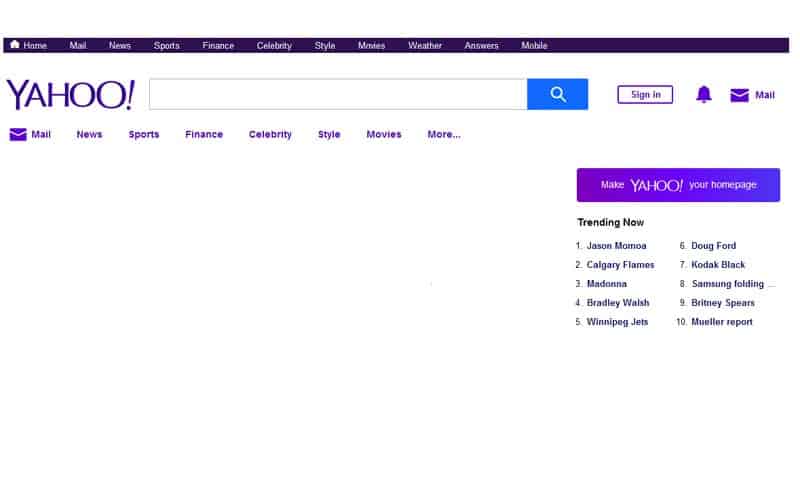Viewport: 800px width, 500px height.
Task: Open trending topic Bradley Walsh
Action: pos(618,303)
